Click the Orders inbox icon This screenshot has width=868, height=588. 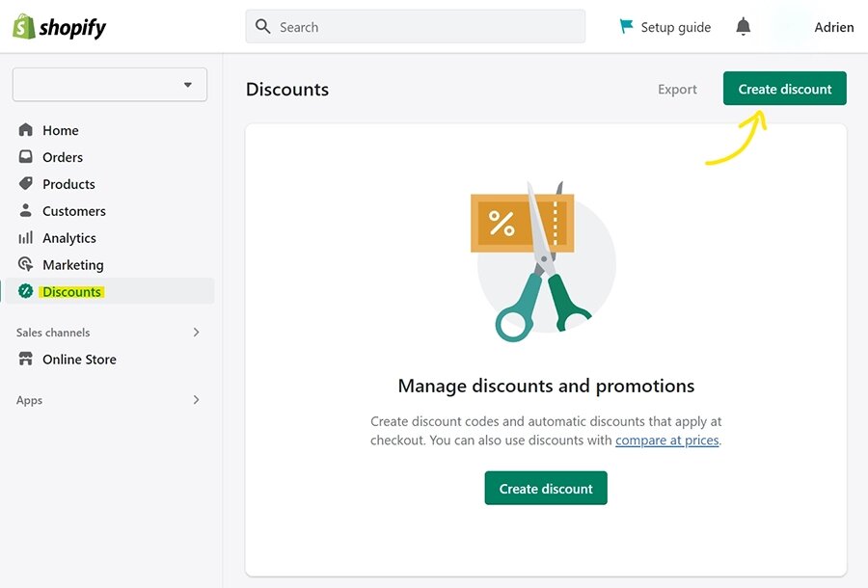[x=25, y=156]
